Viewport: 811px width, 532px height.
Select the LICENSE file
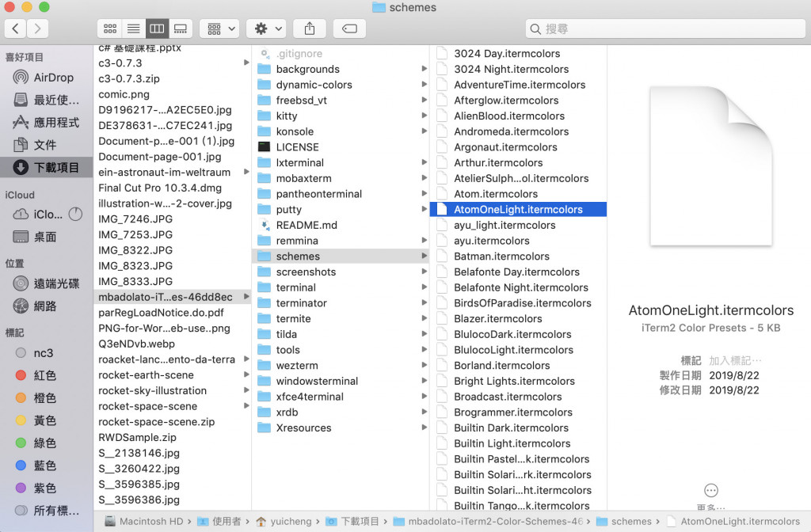point(341,147)
